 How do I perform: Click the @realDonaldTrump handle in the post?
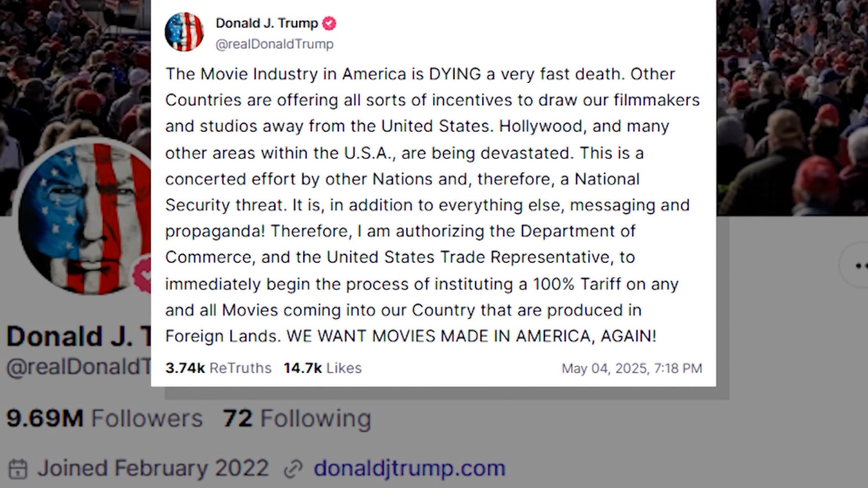pos(274,44)
